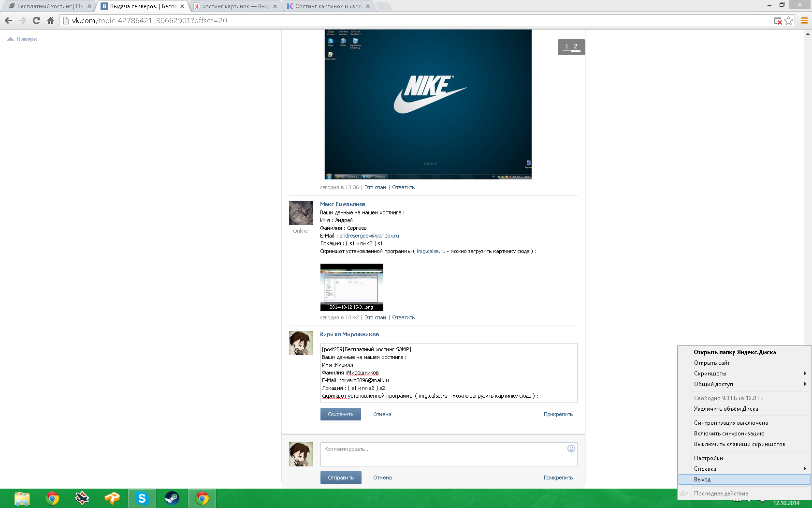The width and height of the screenshot is (812, 508).
Task: Choose 'Увеличить объём Диска'
Action: (x=744, y=409)
